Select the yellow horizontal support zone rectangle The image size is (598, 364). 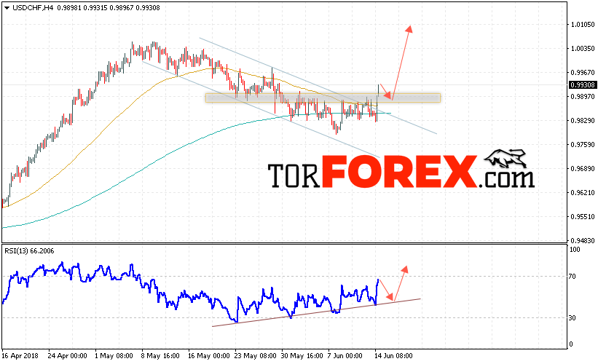coord(323,98)
